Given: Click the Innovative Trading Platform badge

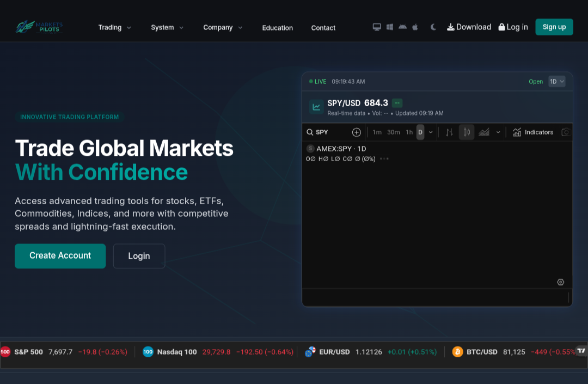Looking at the screenshot, I should [x=69, y=117].
